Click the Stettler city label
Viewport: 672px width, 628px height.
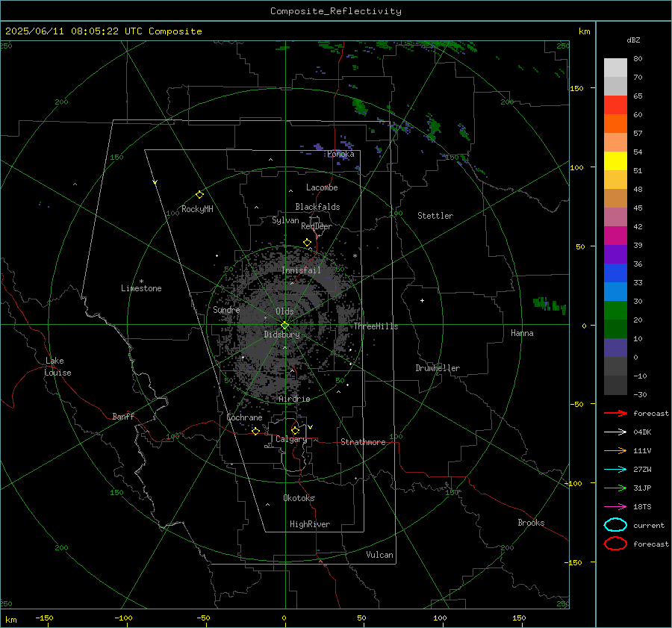pos(435,216)
